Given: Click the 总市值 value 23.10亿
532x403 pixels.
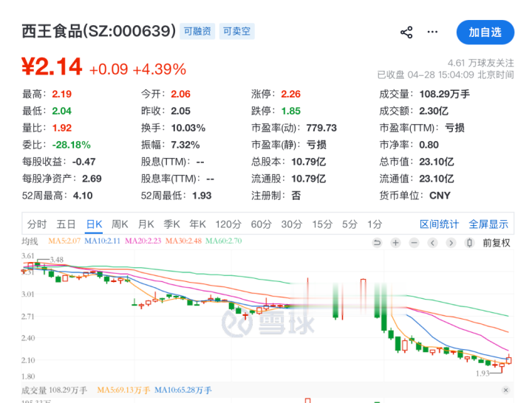Looking at the screenshot, I should pyautogui.click(x=437, y=162).
